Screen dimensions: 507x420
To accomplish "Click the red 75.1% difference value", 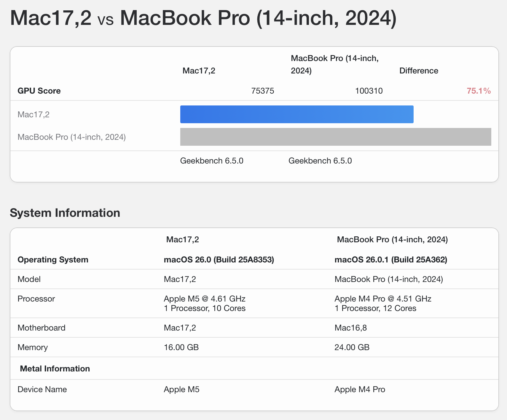I will tap(479, 91).
